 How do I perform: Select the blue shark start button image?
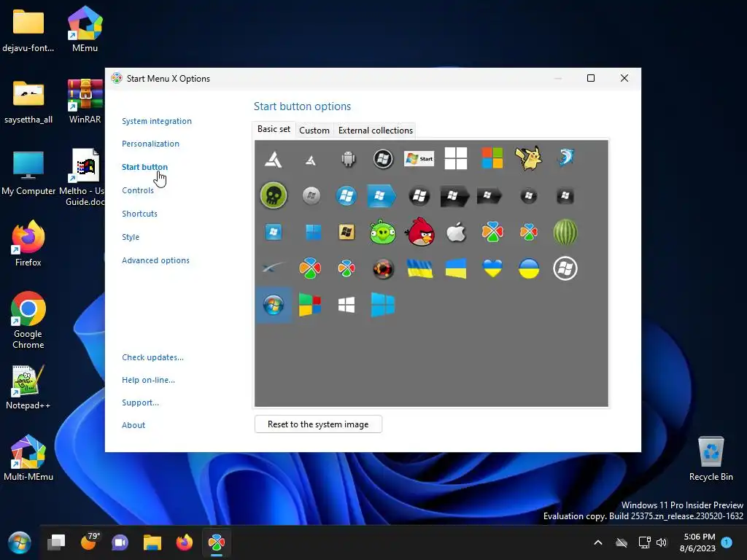[x=565, y=157]
